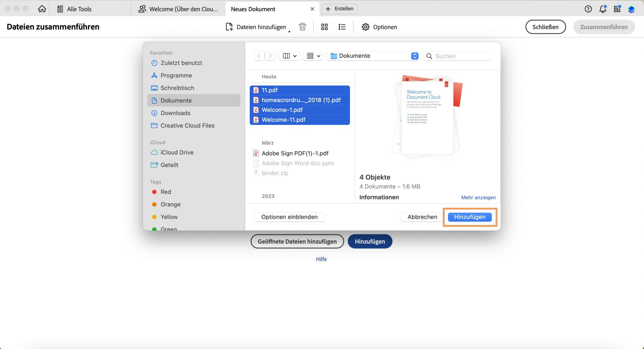The height and width of the screenshot is (349, 644).
Task: Open Optionen via the gear icon
Action: tap(366, 27)
